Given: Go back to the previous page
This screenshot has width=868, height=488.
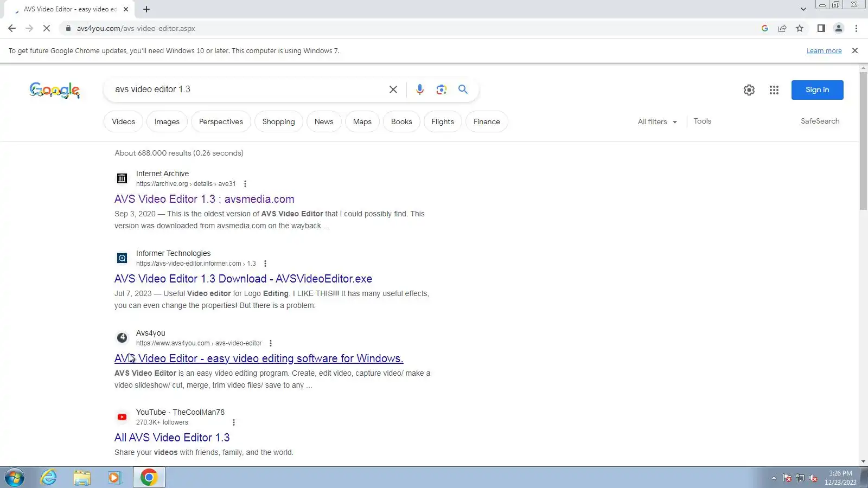Looking at the screenshot, I should click(12, 28).
